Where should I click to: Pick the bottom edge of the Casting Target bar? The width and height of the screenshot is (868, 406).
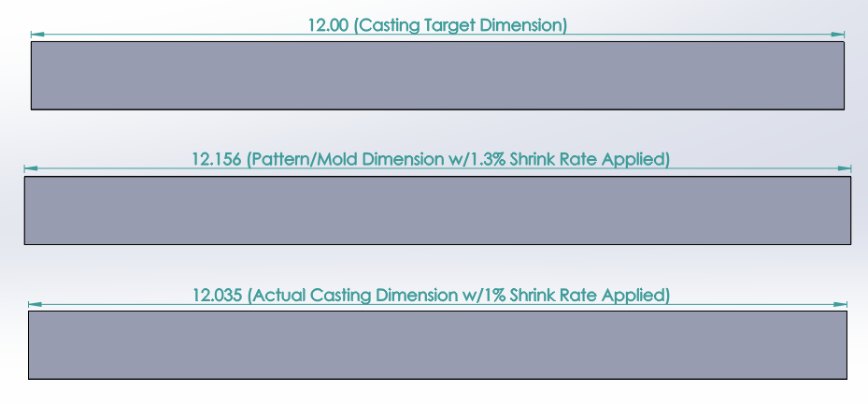[x=437, y=109]
